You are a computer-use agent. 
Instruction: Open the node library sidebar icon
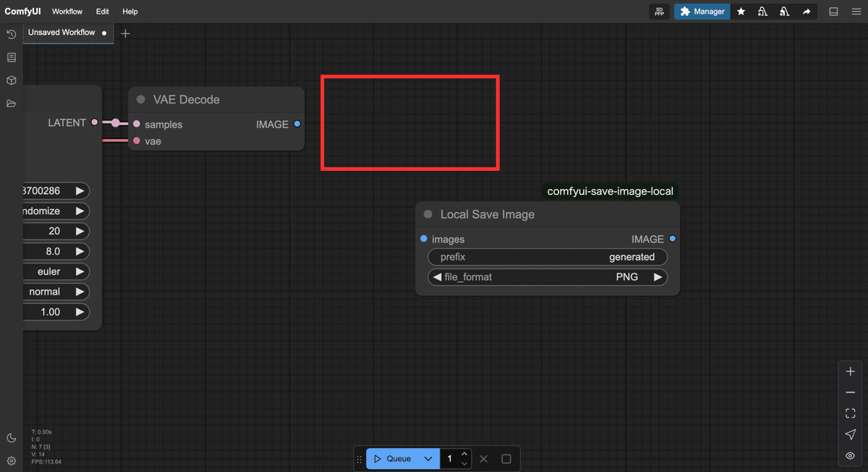[11, 57]
